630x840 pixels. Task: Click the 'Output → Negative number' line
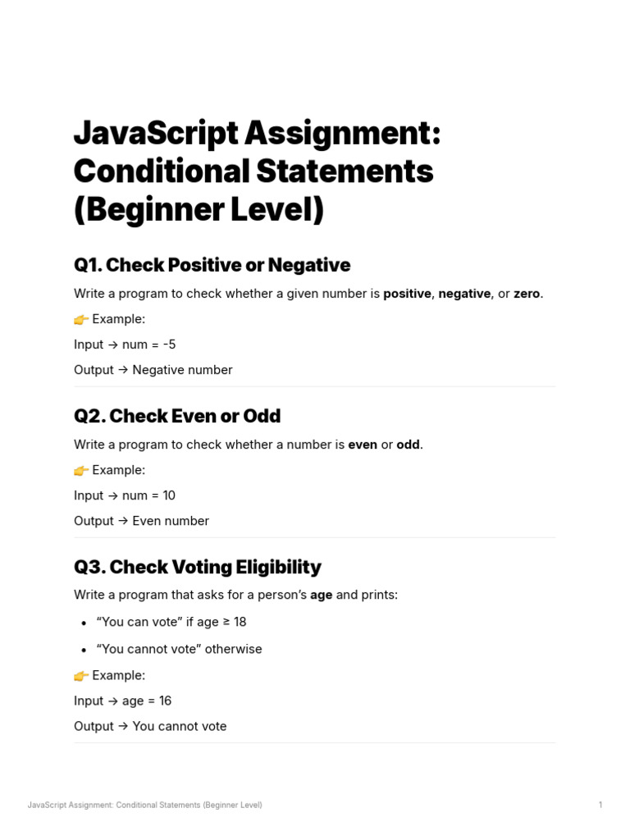(x=153, y=370)
